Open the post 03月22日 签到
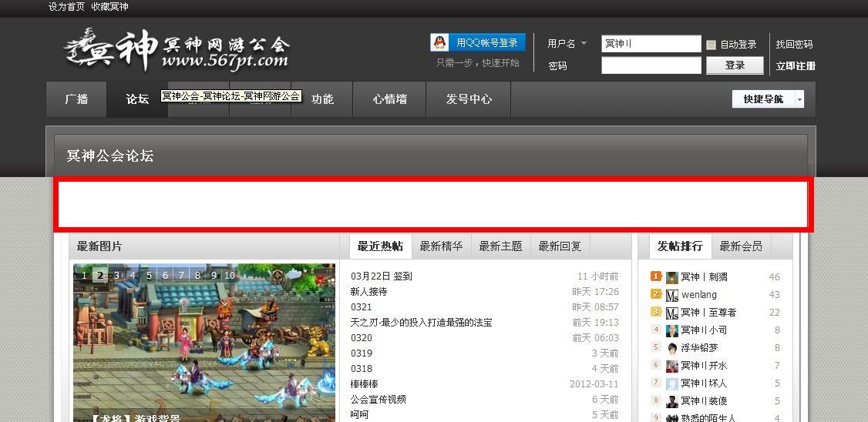 [x=382, y=276]
